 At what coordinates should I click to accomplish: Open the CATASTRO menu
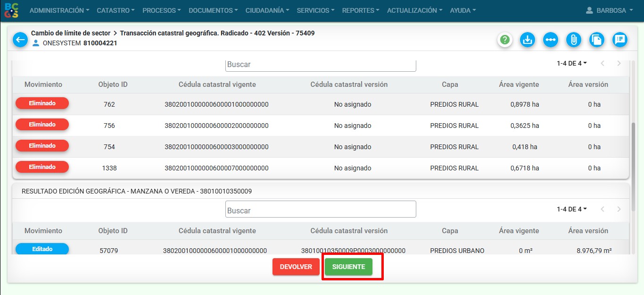[x=116, y=10]
